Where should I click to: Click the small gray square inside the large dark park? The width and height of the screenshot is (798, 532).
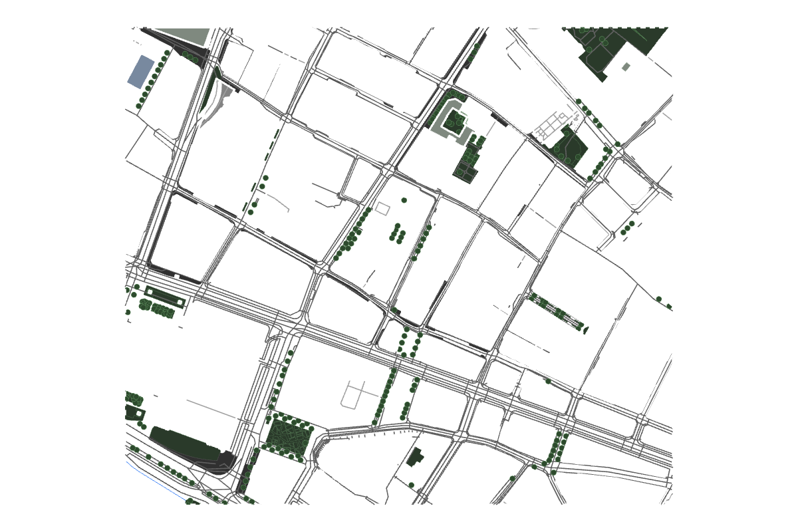[626, 66]
